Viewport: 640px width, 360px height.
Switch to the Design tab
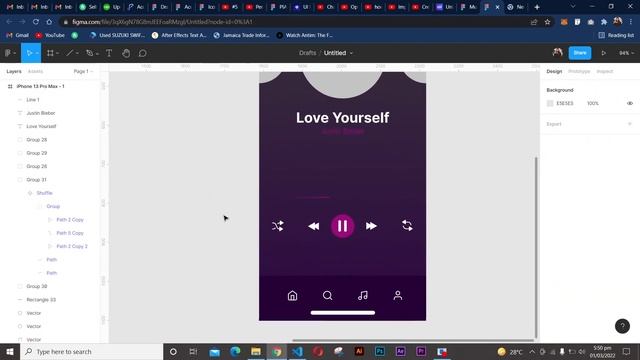[554, 71]
